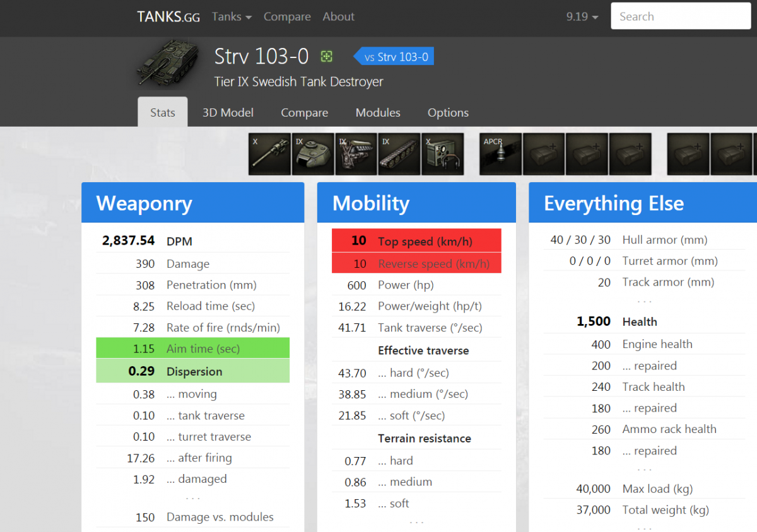Click the Reload time (sec) row
This screenshot has height=532, width=757.
(x=193, y=306)
